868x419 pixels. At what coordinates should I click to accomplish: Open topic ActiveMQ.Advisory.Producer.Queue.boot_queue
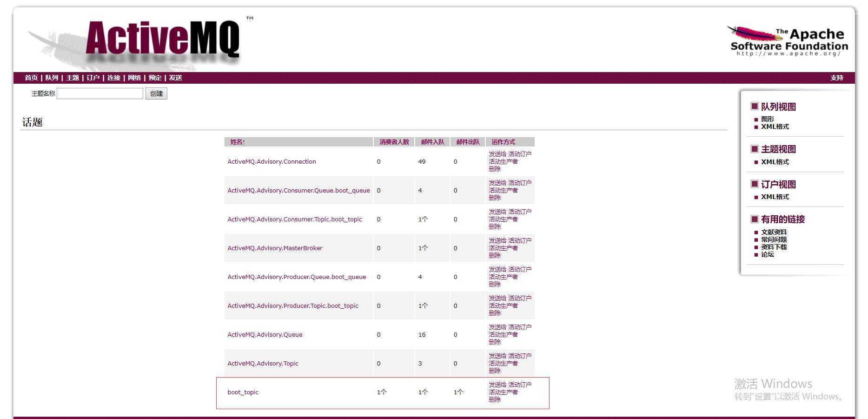pos(297,277)
